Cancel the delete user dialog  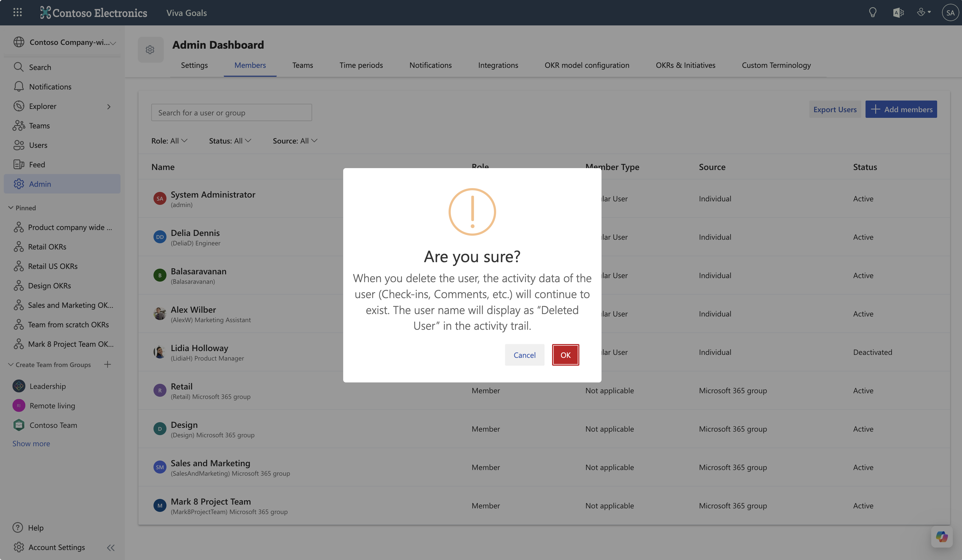point(524,355)
